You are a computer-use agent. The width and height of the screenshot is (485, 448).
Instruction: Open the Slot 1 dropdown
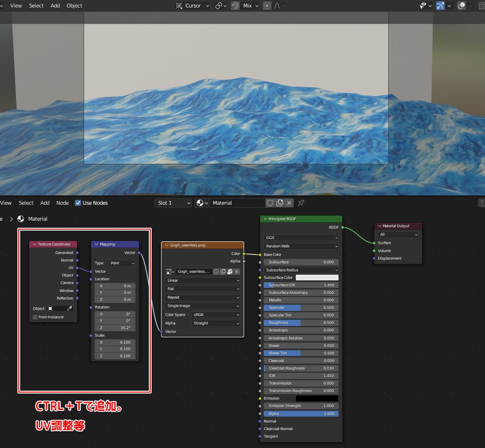pyautogui.click(x=173, y=203)
